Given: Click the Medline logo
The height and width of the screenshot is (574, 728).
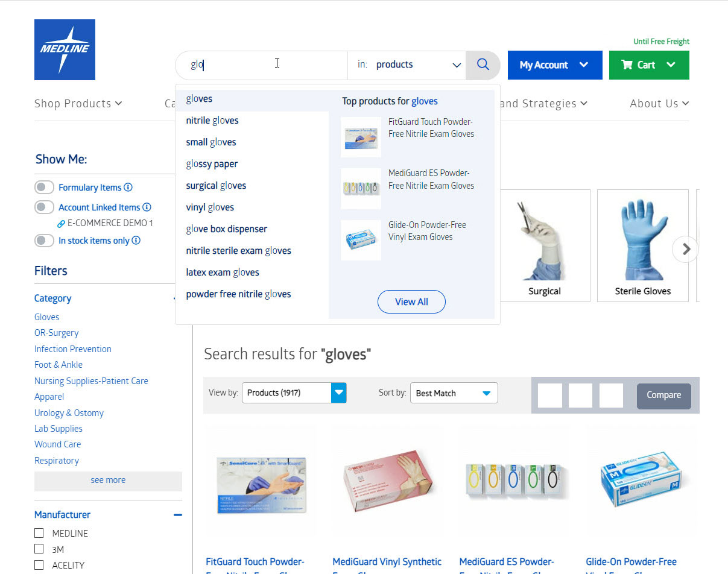Looking at the screenshot, I should click(x=65, y=49).
